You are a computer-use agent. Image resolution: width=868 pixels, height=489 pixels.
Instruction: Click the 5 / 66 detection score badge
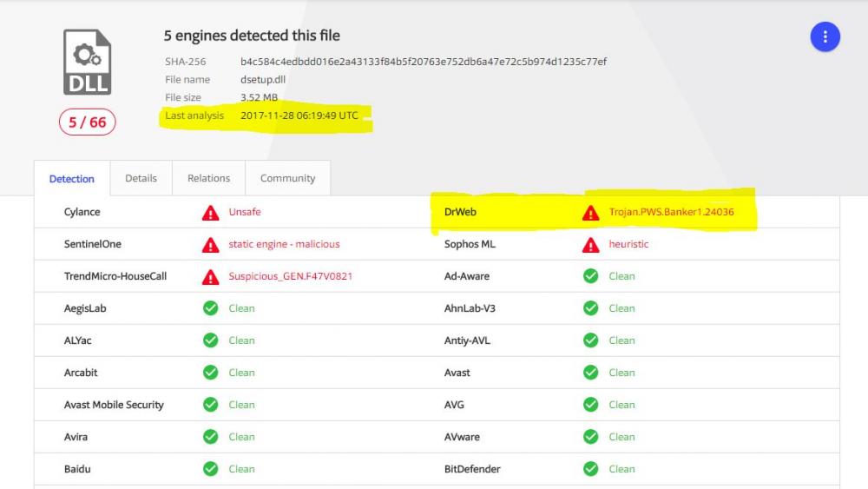(x=87, y=122)
